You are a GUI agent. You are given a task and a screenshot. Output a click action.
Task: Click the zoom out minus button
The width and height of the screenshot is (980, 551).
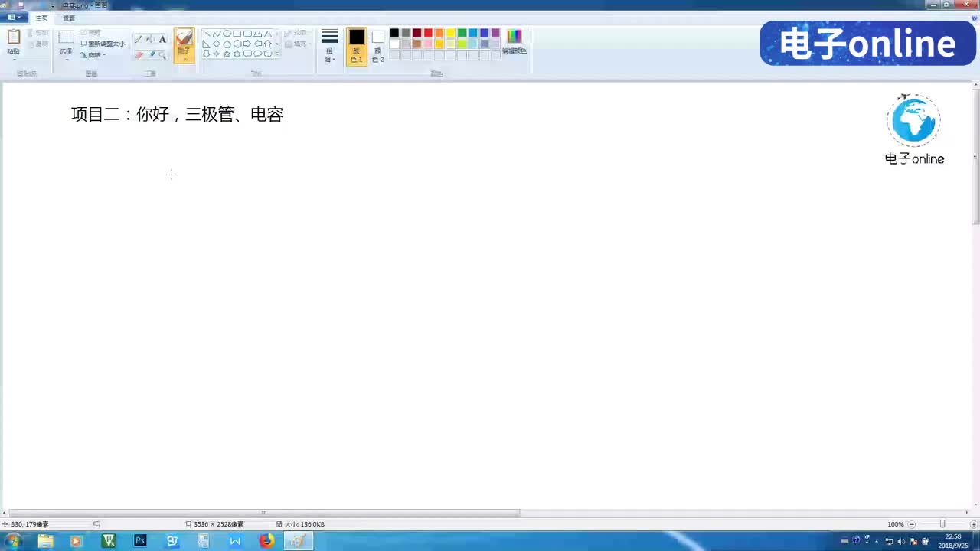(911, 524)
